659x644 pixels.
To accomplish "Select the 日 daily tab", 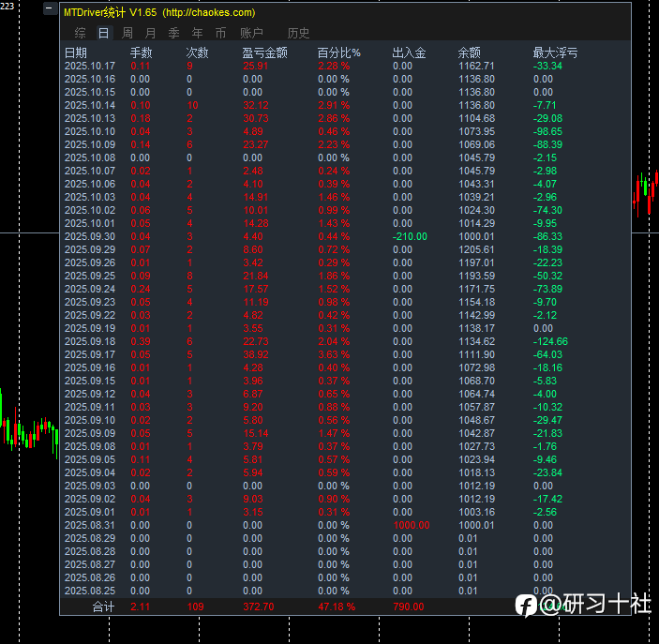I will (x=103, y=33).
